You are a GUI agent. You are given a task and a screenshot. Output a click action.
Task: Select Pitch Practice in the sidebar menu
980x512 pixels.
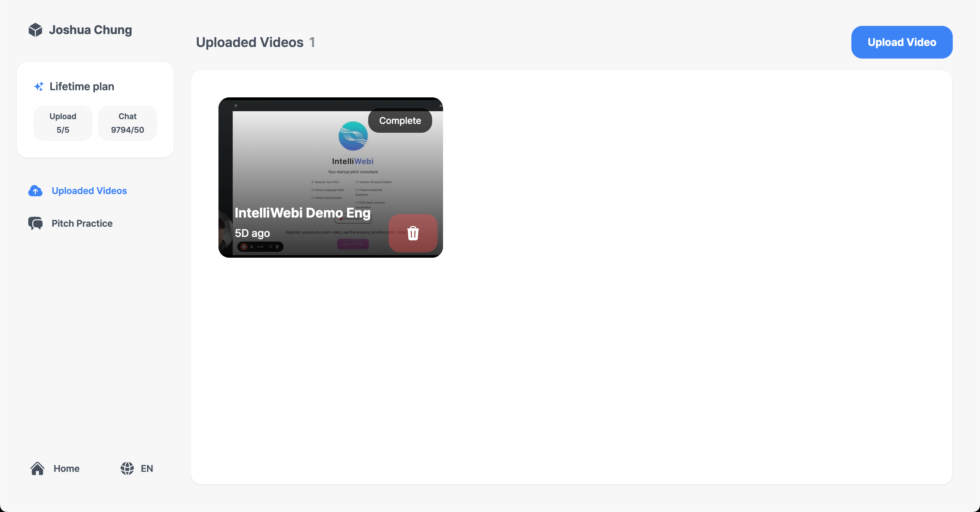[x=82, y=223]
